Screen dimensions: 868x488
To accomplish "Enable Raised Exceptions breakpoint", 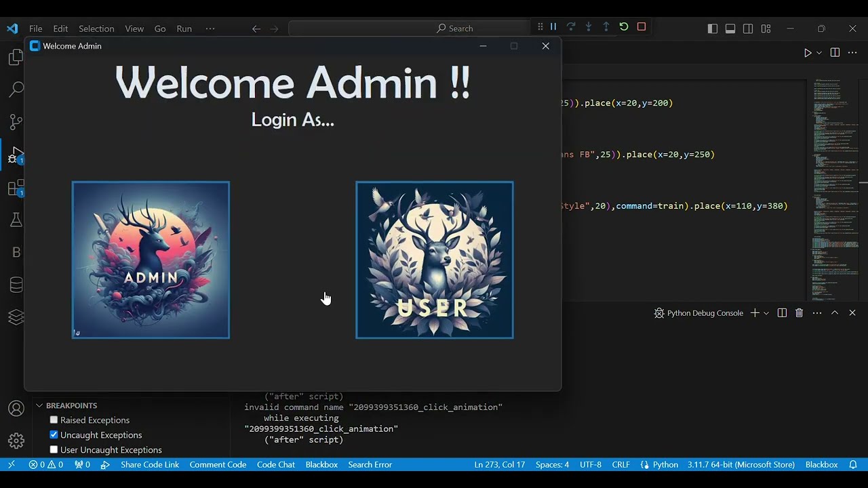I will [54, 420].
